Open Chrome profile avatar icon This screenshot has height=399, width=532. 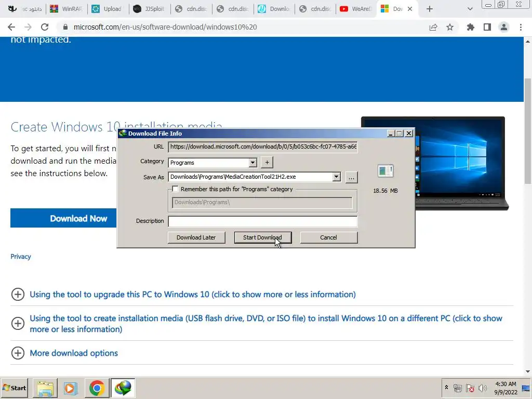(x=504, y=27)
